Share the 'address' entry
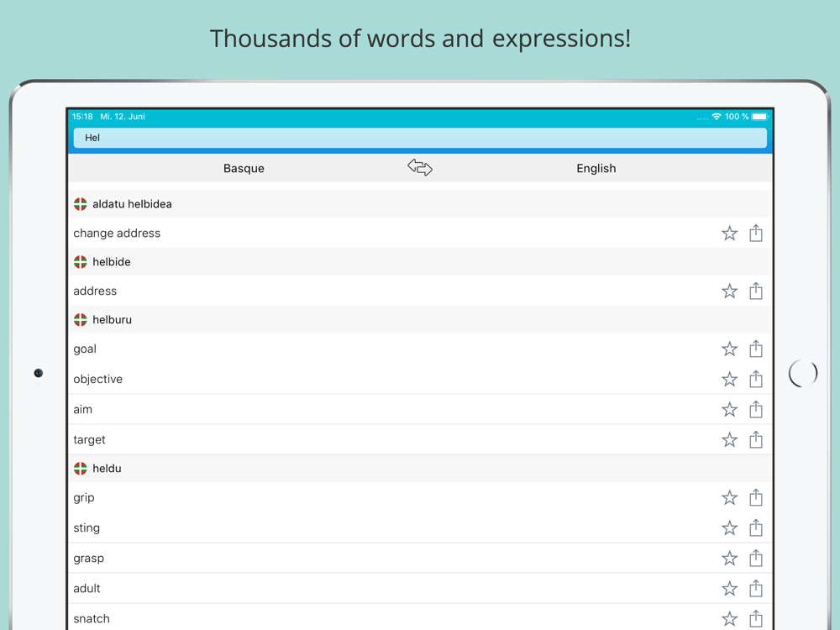This screenshot has width=840, height=630. [x=755, y=291]
